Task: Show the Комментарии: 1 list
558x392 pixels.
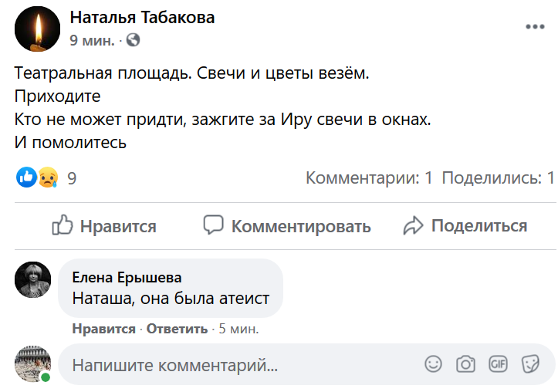Action: click(x=369, y=178)
